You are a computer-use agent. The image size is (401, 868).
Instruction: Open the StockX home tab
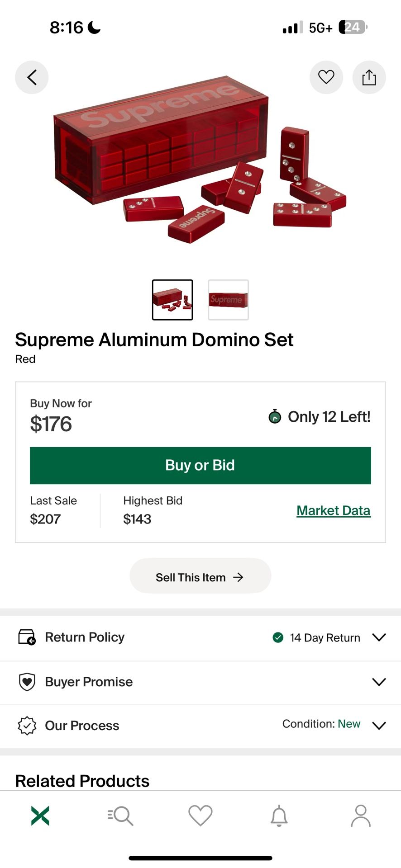40,816
